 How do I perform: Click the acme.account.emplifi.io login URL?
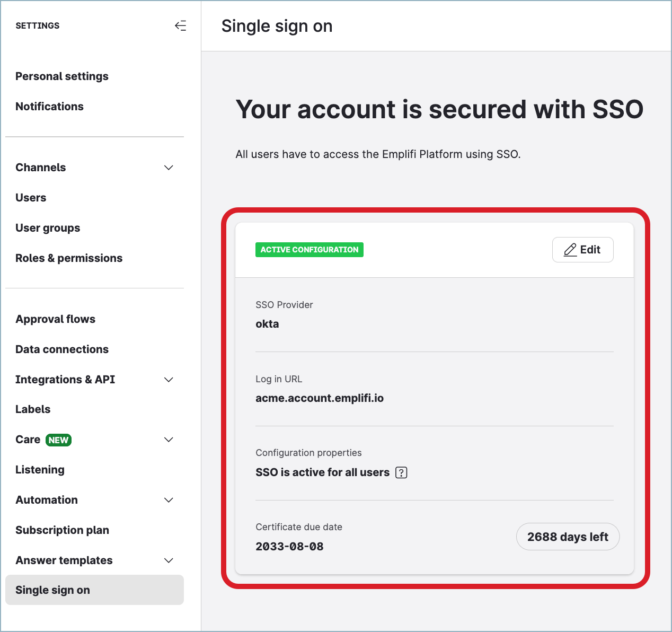pyautogui.click(x=320, y=398)
